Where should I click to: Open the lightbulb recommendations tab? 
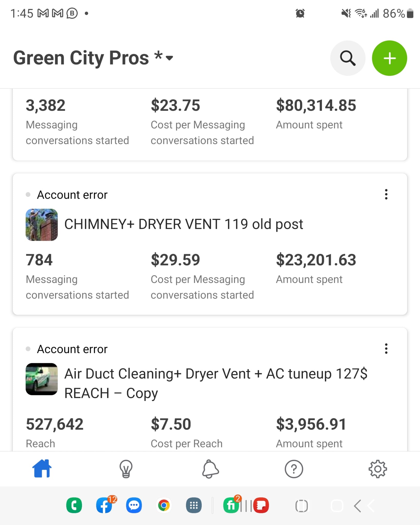click(x=126, y=469)
